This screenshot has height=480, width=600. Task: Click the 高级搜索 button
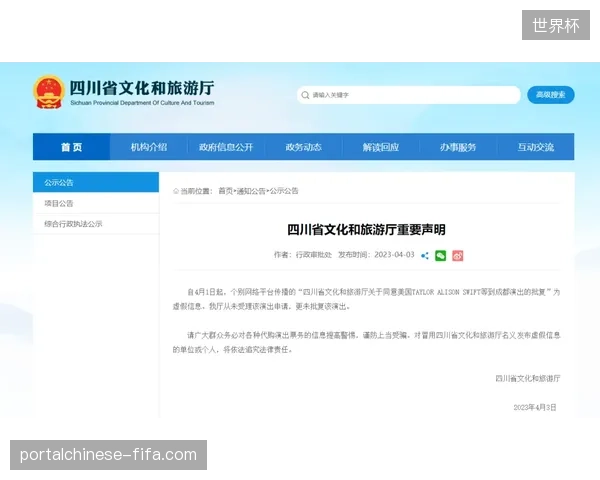tap(551, 95)
